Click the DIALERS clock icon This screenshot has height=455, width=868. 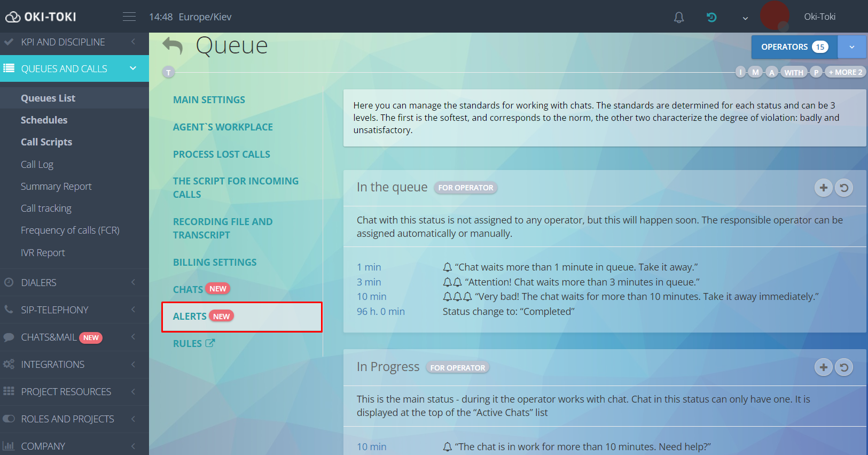tap(9, 282)
